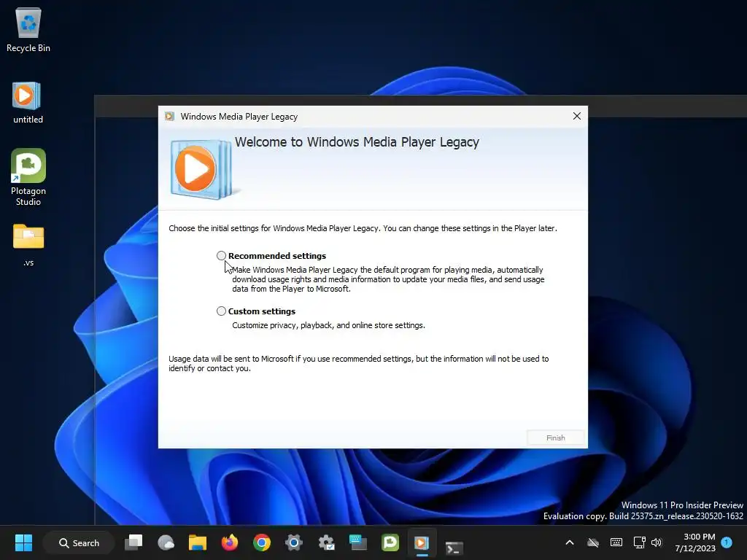Open File Explorer from the taskbar
Viewport: 747px width, 560px height.
click(x=198, y=542)
